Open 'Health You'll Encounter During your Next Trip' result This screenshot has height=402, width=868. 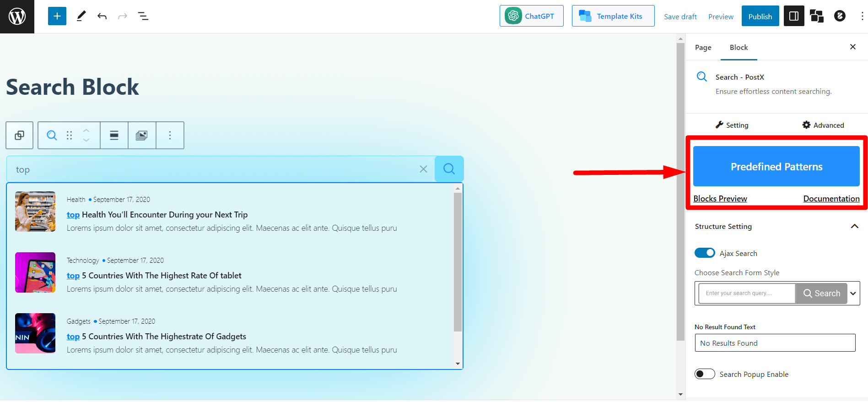click(x=157, y=215)
